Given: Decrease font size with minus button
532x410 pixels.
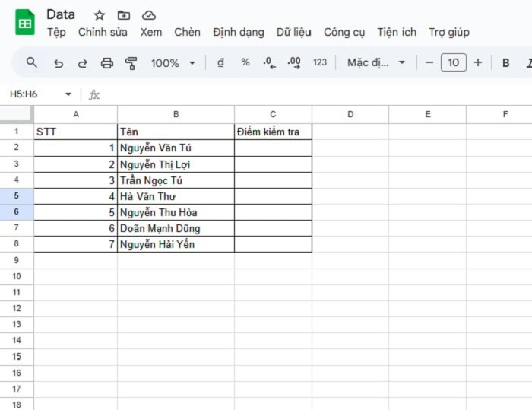Looking at the screenshot, I should 429,62.
